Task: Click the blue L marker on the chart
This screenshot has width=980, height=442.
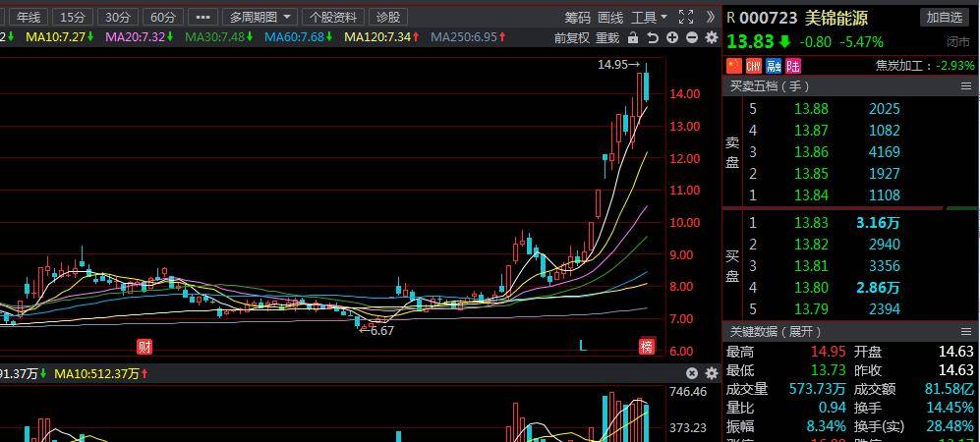Action: 583,346
